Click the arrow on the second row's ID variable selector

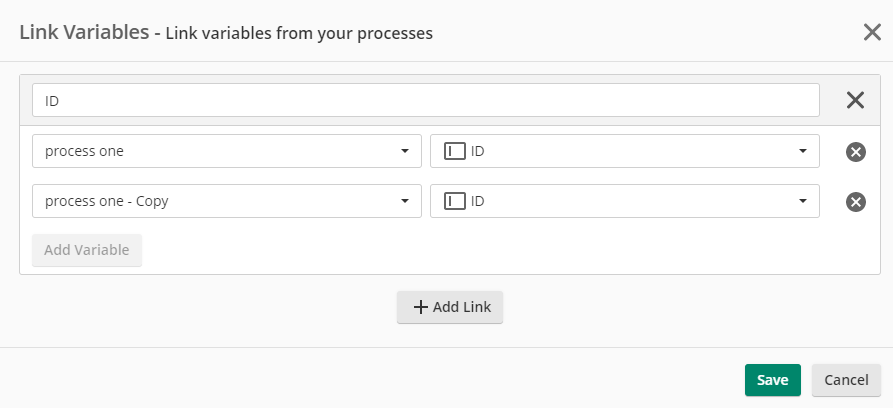pyautogui.click(x=802, y=201)
